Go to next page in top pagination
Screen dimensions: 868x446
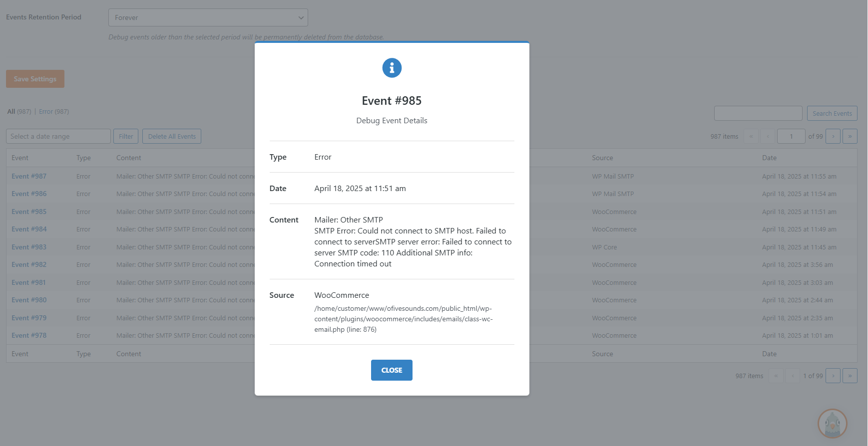coord(833,136)
